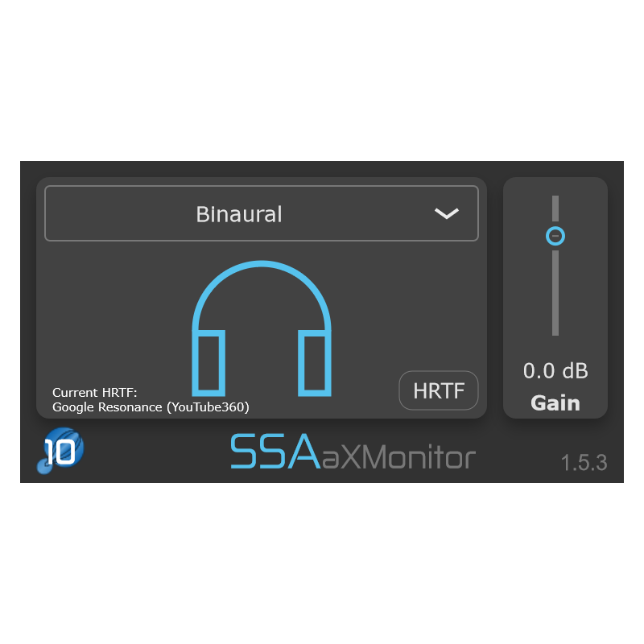The width and height of the screenshot is (644, 644).
Task: Click the Gain slider handle
Action: click(555, 235)
